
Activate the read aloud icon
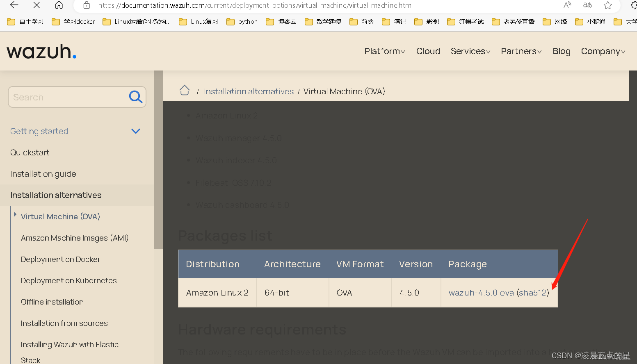tap(567, 5)
